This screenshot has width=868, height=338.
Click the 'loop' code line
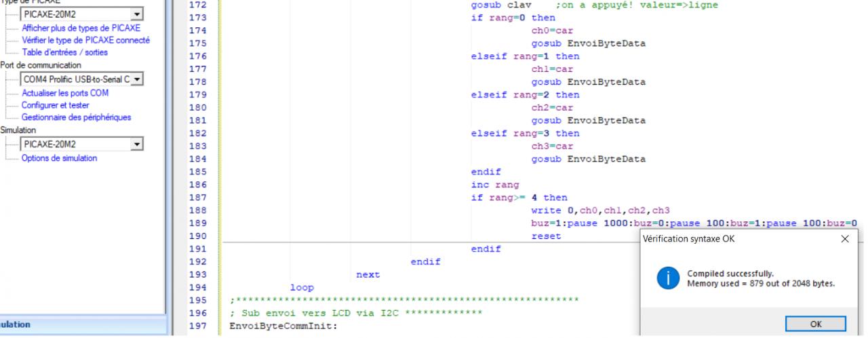click(x=302, y=288)
